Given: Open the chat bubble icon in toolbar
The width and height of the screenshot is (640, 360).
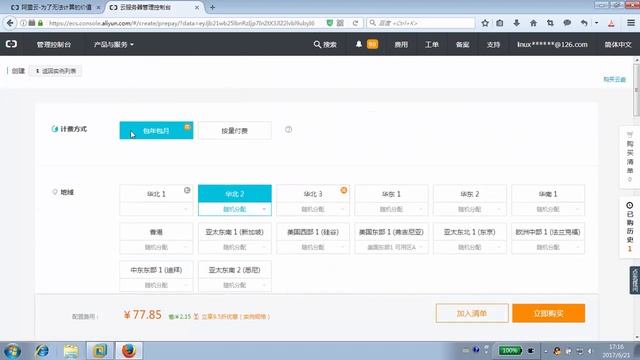Looking at the screenshot, I should (x=567, y=23).
